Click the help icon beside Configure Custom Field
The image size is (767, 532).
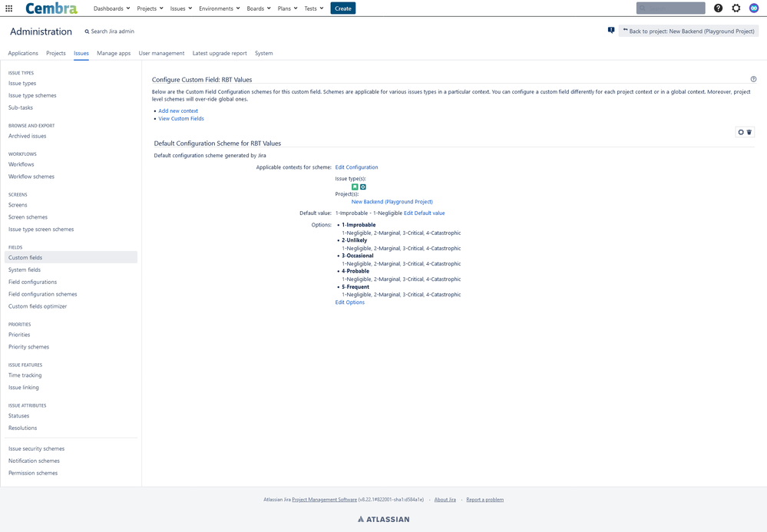[753, 79]
